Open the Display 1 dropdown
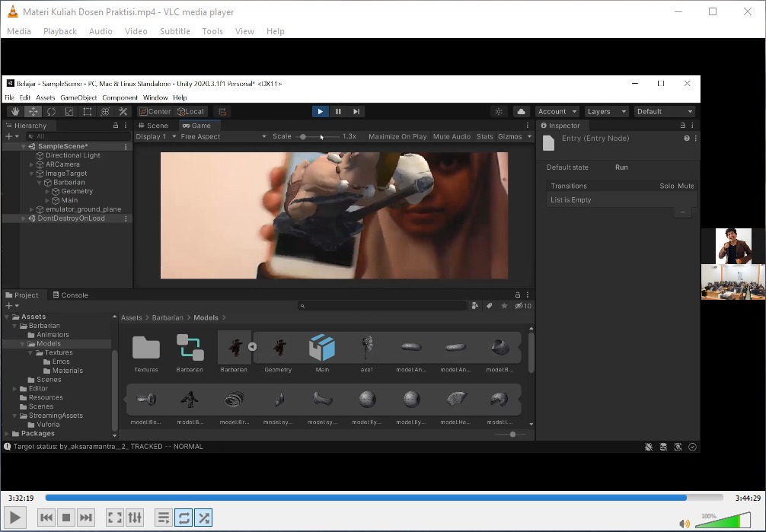This screenshot has width=766, height=532. 156,136
